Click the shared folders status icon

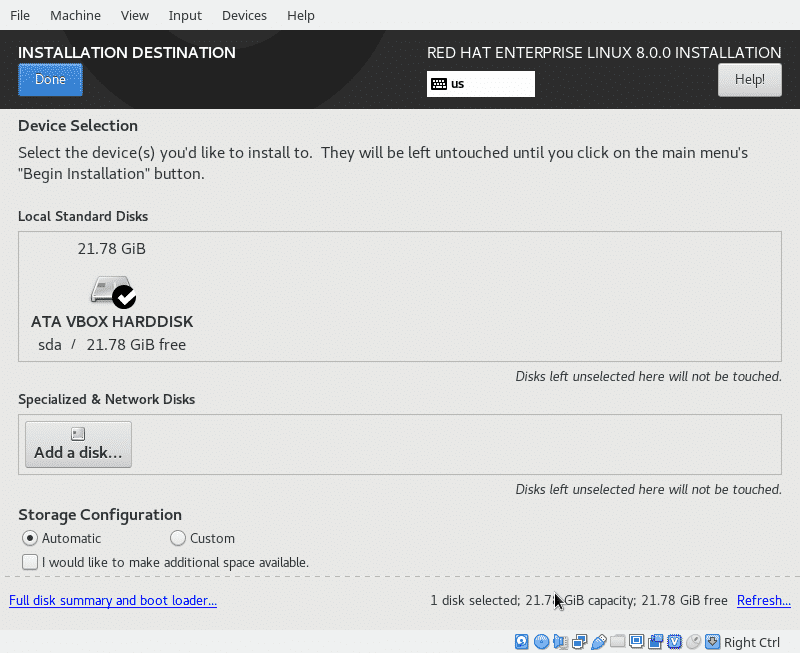(617, 641)
